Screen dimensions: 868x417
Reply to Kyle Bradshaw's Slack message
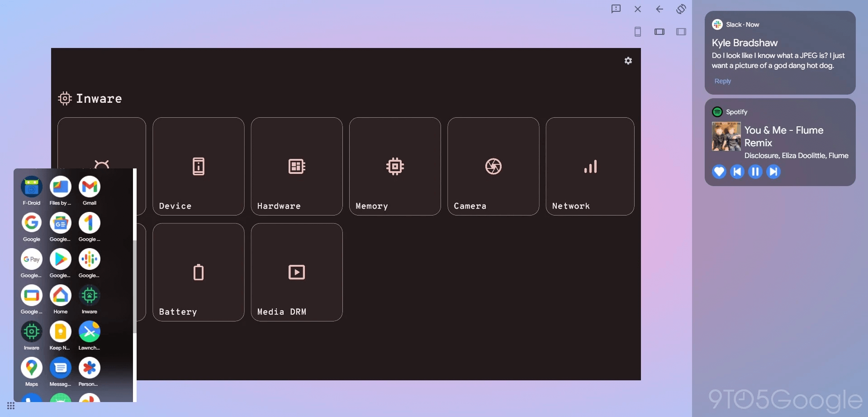tap(722, 81)
